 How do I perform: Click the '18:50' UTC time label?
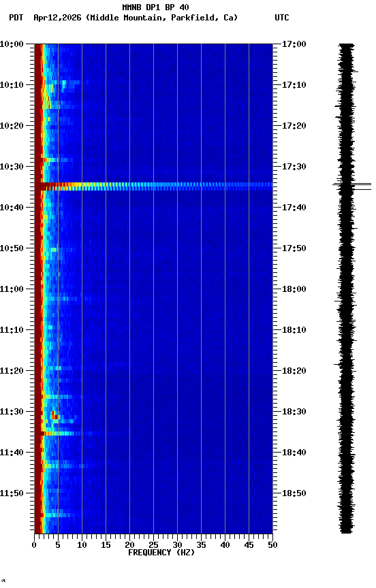[294, 493]
